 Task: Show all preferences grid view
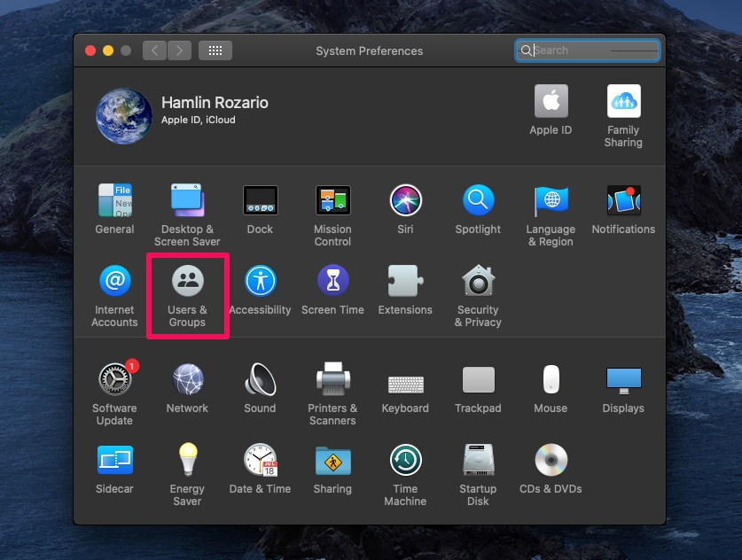point(215,51)
